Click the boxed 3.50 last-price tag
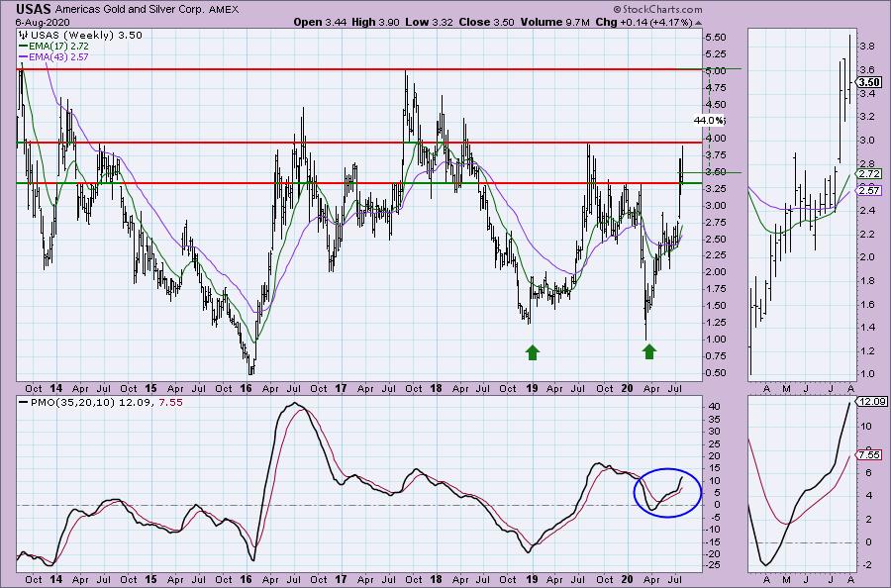 [x=870, y=82]
